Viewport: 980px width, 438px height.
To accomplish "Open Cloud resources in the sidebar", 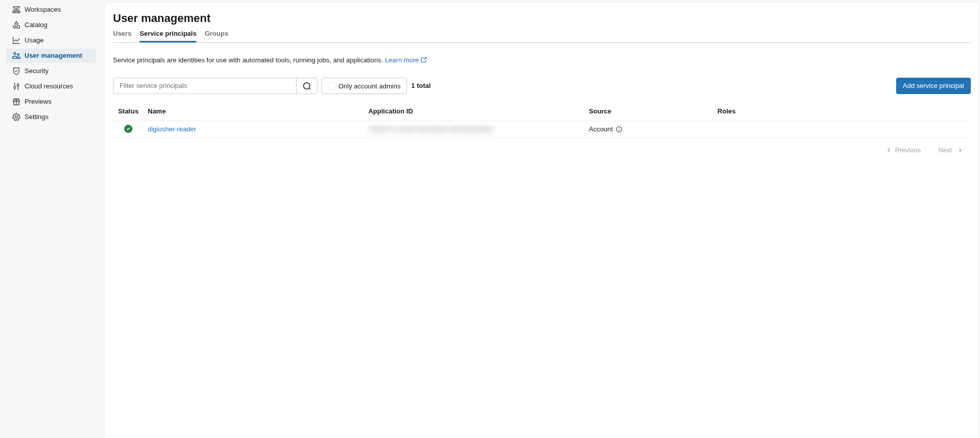I will (x=51, y=86).
